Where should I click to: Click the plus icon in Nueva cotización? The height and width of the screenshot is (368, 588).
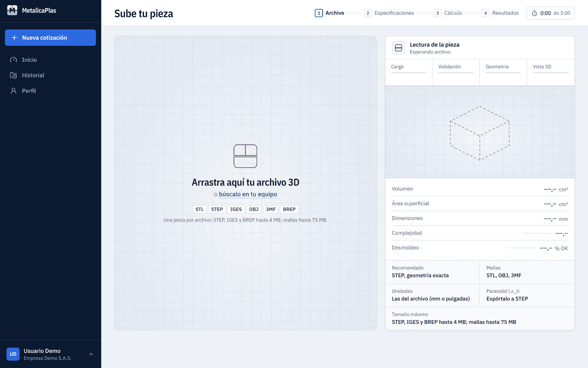pos(14,38)
